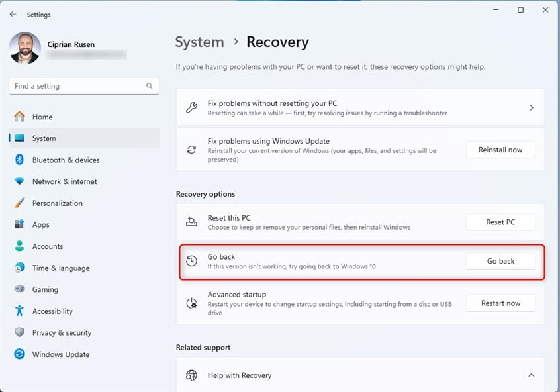Click the Recovery options heading

205,194
